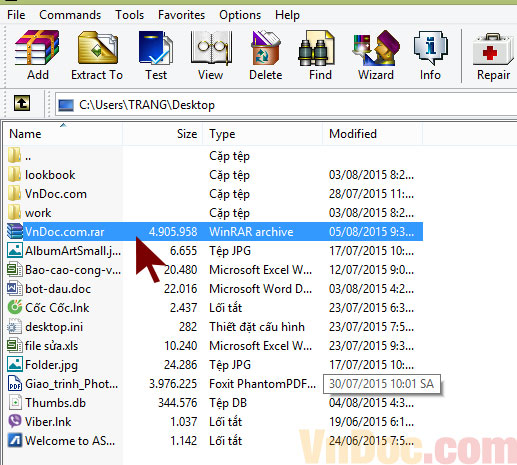Click the View file toolbar icon
The height and width of the screenshot is (465, 517).
[x=211, y=48]
